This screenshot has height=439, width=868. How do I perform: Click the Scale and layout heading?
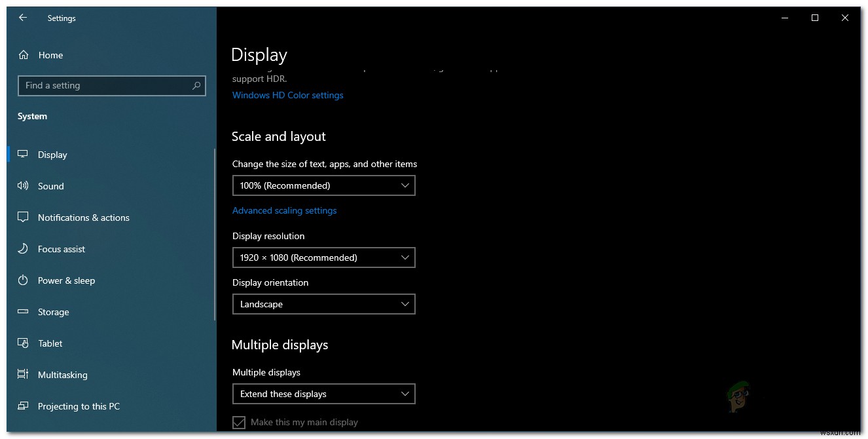[x=279, y=136]
